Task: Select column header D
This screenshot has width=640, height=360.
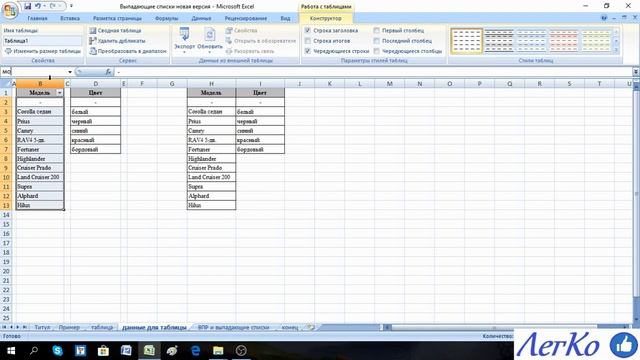Action: pos(96,84)
